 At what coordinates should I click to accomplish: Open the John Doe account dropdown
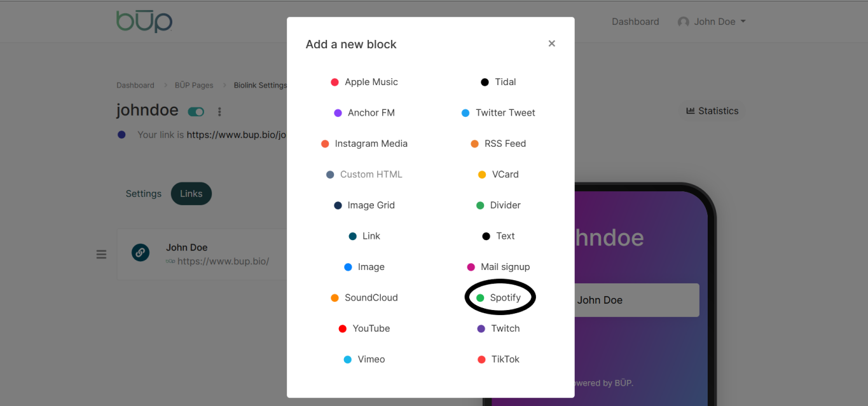point(712,22)
